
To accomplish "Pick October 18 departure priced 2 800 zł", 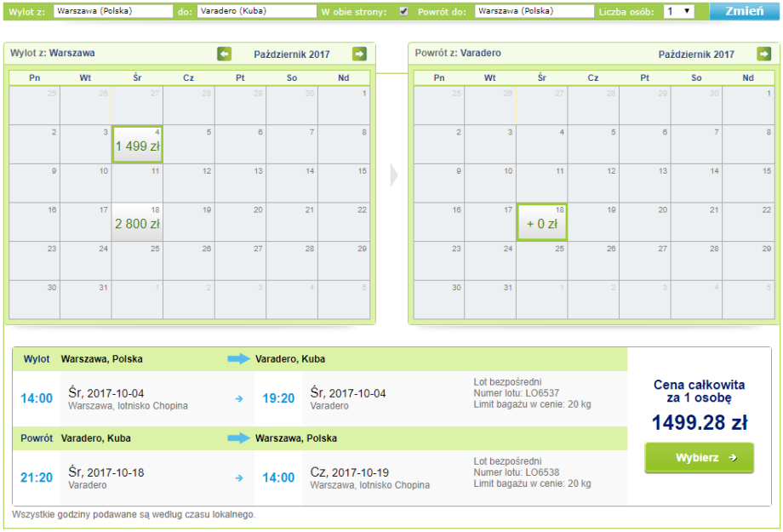I will coord(137,222).
